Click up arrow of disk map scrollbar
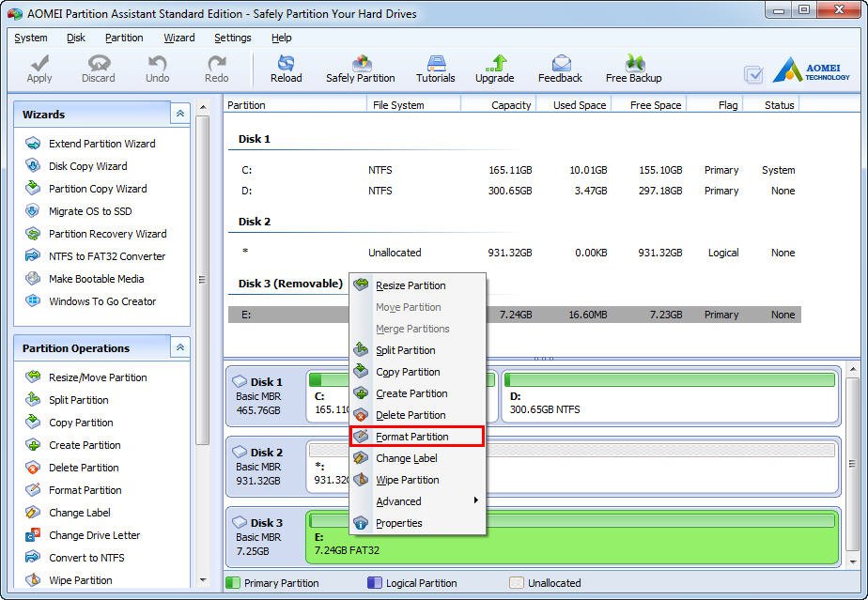Screen dimensions: 868x600 (853, 369)
